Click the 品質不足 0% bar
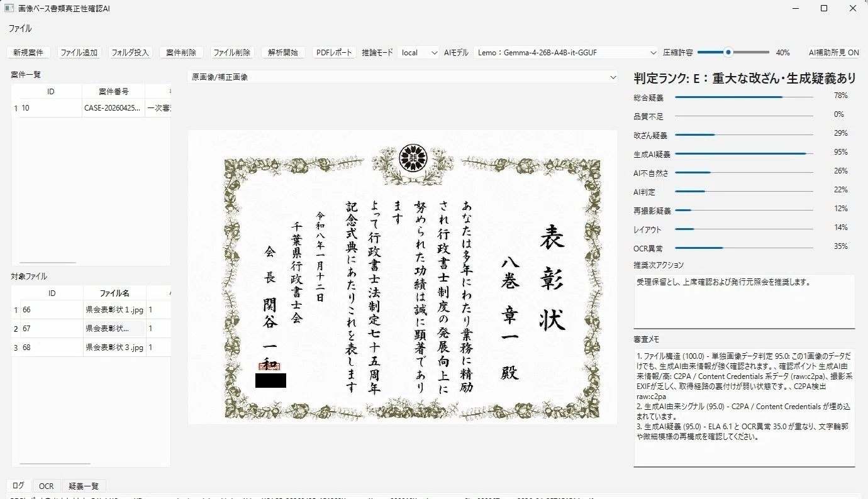Image resolution: width=868 pixels, height=499 pixels. (x=743, y=116)
